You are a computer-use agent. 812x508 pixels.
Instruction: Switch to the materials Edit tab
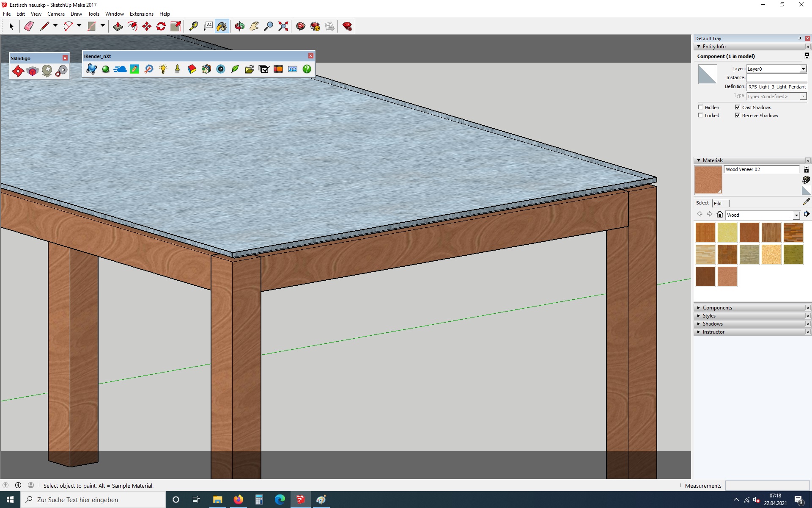pyautogui.click(x=718, y=203)
